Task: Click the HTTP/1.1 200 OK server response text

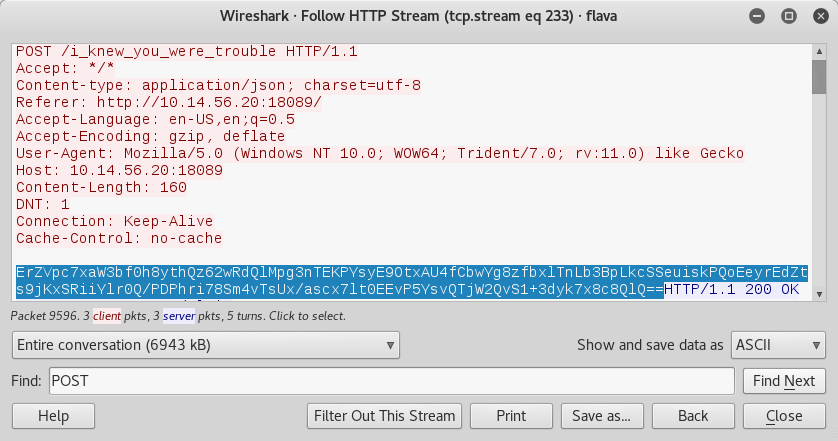Action: [732, 290]
